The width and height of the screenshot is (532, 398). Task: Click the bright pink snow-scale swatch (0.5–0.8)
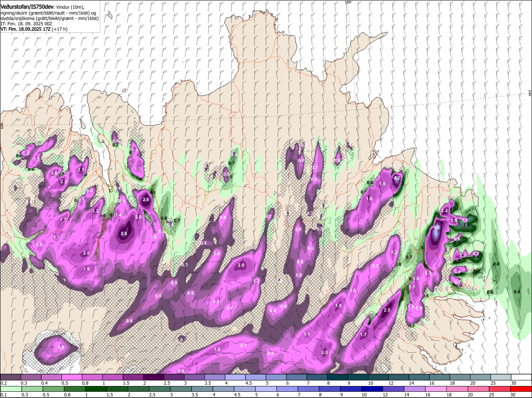pos(72,377)
